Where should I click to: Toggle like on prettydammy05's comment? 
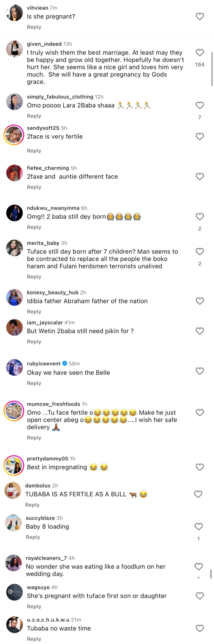click(x=200, y=467)
